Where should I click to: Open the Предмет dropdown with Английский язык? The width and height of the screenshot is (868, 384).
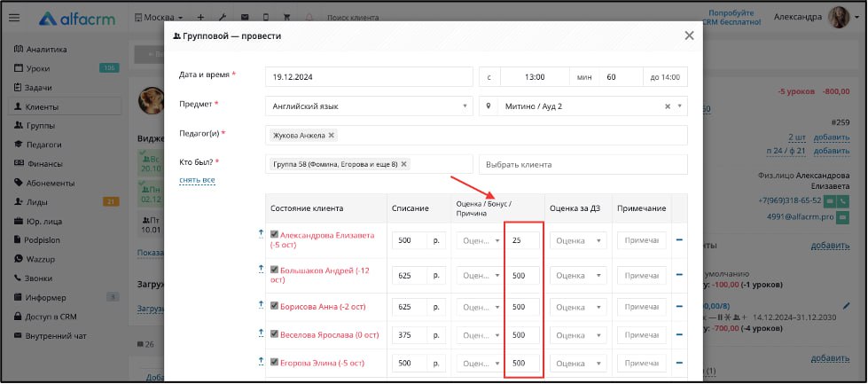pos(369,106)
